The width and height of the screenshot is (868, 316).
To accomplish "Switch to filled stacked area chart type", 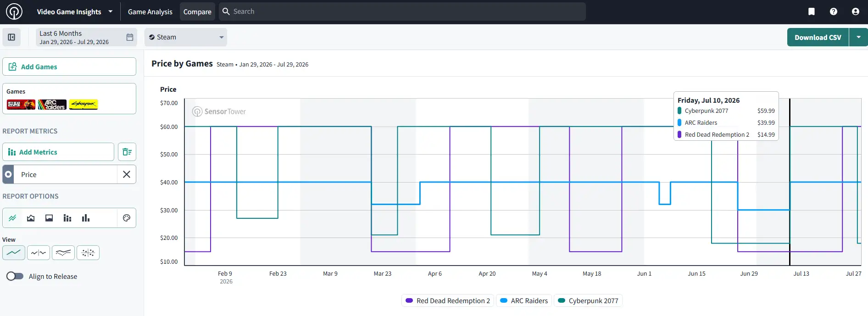I will 49,218.
